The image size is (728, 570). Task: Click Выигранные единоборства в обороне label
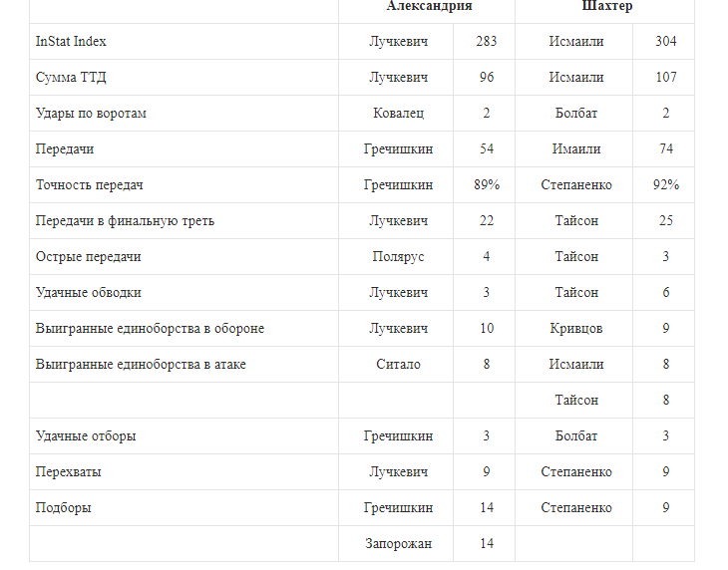click(150, 329)
